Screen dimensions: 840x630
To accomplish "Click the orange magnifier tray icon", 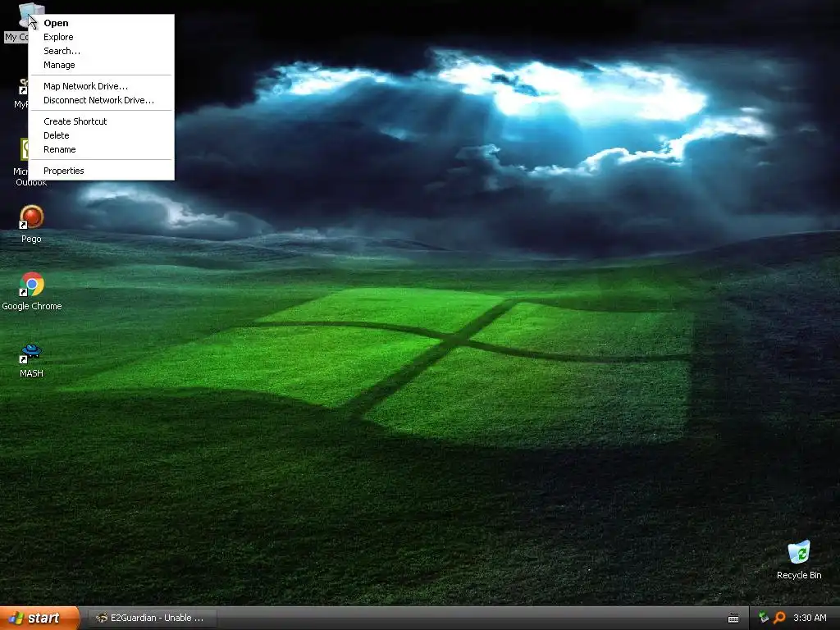I will coord(779,618).
